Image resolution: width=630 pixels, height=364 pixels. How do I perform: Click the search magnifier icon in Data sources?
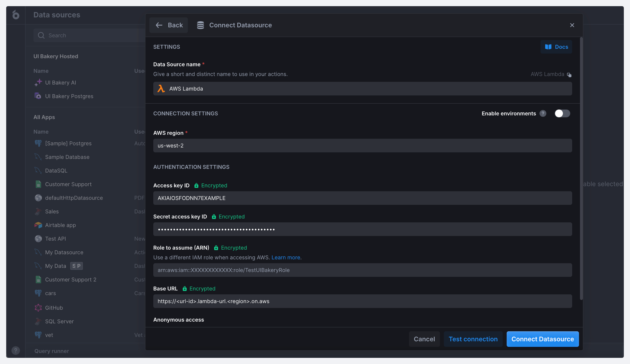pos(41,35)
